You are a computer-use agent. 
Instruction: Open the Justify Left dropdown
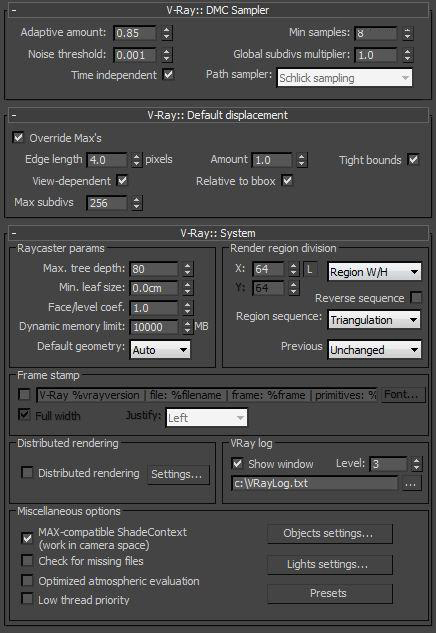(x=207, y=417)
